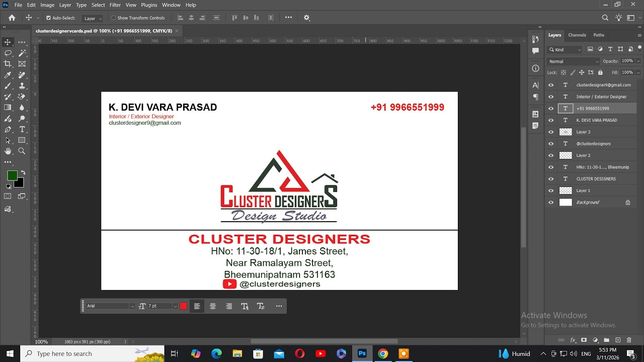644x362 pixels.
Task: Open the Image menu
Action: click(x=47, y=5)
